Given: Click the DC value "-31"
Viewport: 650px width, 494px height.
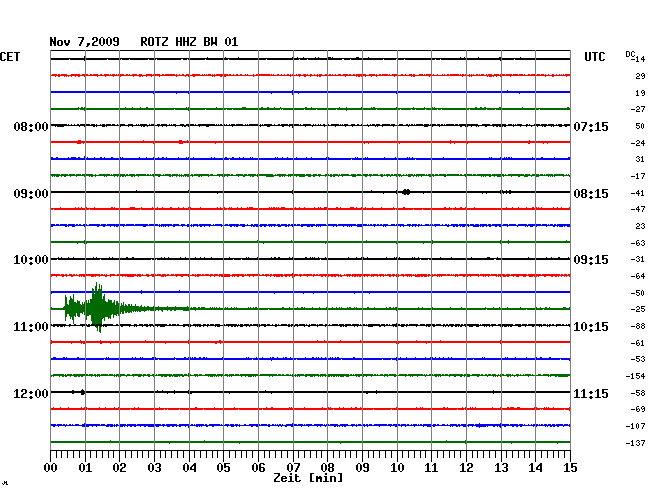Looking at the screenshot, I should (x=638, y=259).
